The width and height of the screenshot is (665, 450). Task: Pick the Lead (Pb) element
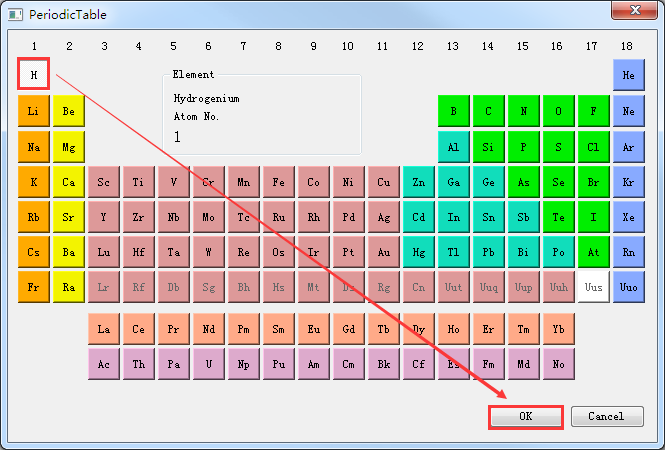pos(489,252)
